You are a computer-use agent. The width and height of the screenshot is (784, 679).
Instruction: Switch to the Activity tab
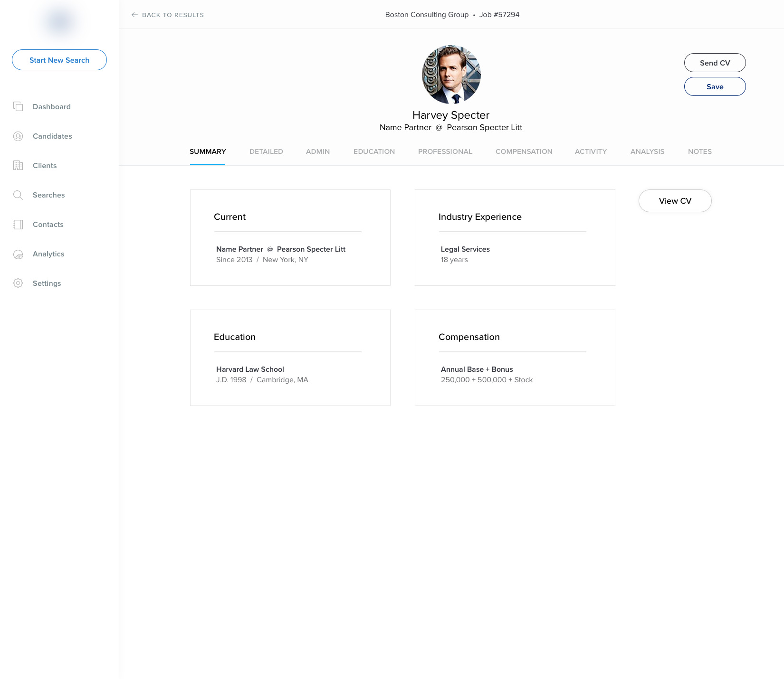click(x=591, y=151)
